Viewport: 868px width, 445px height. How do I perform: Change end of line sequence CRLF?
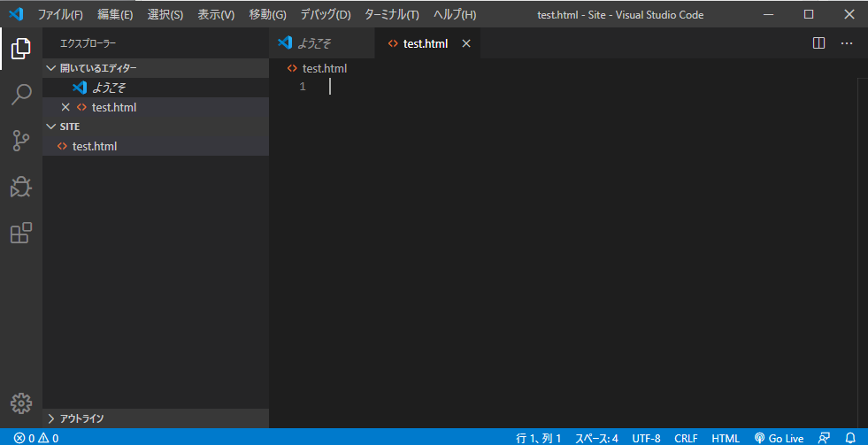[x=686, y=438]
